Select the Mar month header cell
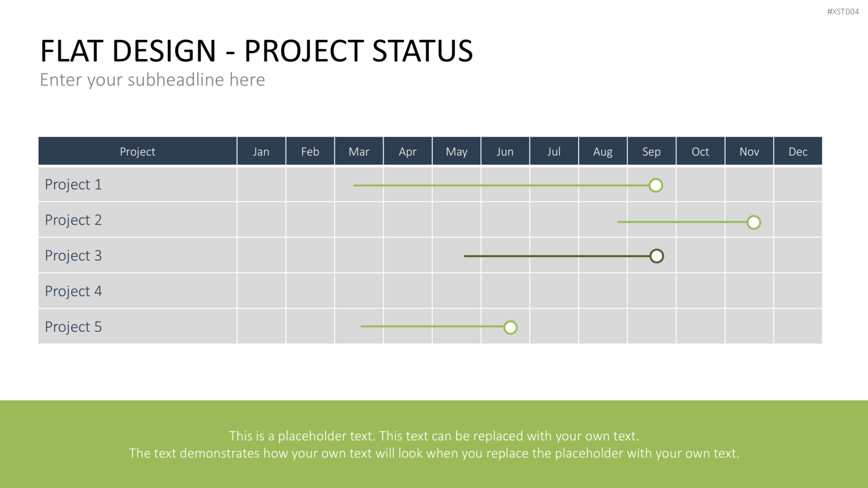The image size is (868, 488). pyautogui.click(x=359, y=151)
